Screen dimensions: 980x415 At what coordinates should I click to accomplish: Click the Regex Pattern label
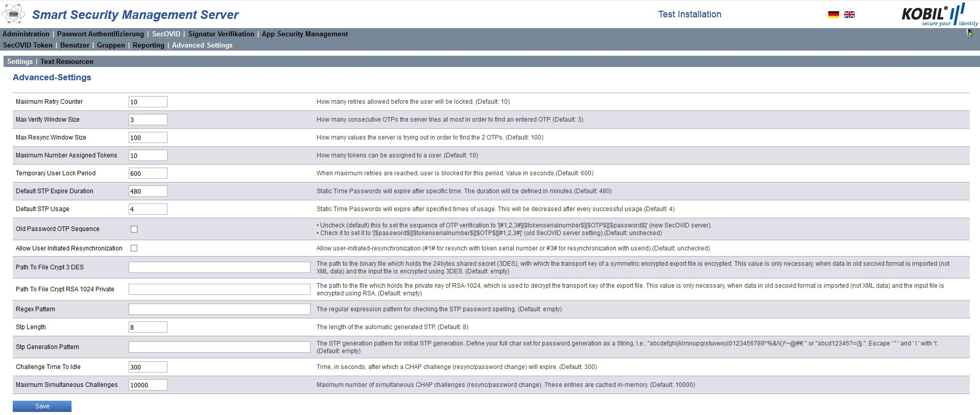[x=35, y=309]
